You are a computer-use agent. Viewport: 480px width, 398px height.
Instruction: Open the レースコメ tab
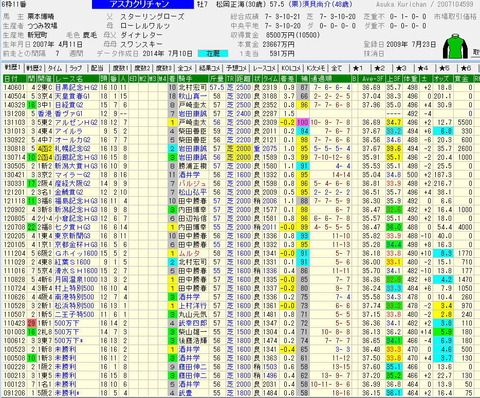point(264,68)
